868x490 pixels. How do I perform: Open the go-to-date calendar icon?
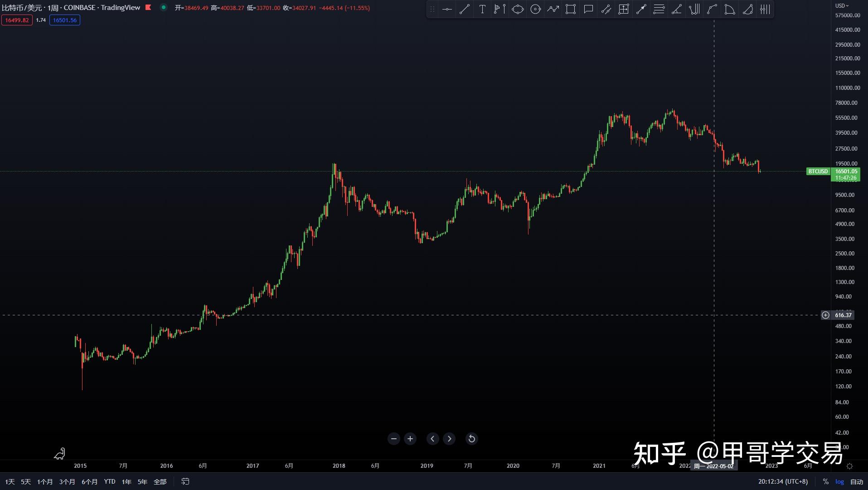point(184,481)
